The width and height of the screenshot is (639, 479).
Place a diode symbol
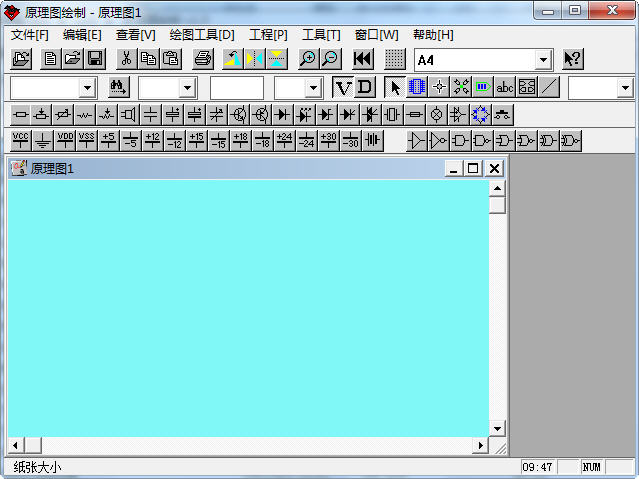pyautogui.click(x=283, y=115)
